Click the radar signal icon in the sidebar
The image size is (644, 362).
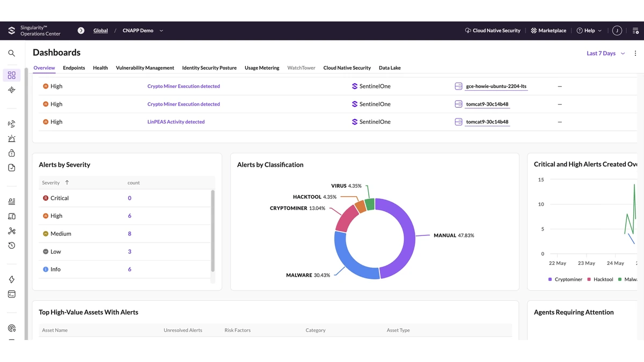(x=12, y=124)
